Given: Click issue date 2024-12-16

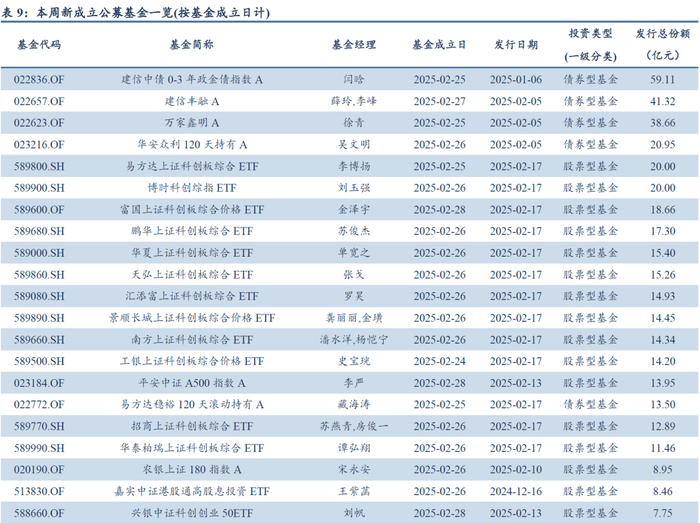Looking at the screenshot, I should (x=516, y=492).
